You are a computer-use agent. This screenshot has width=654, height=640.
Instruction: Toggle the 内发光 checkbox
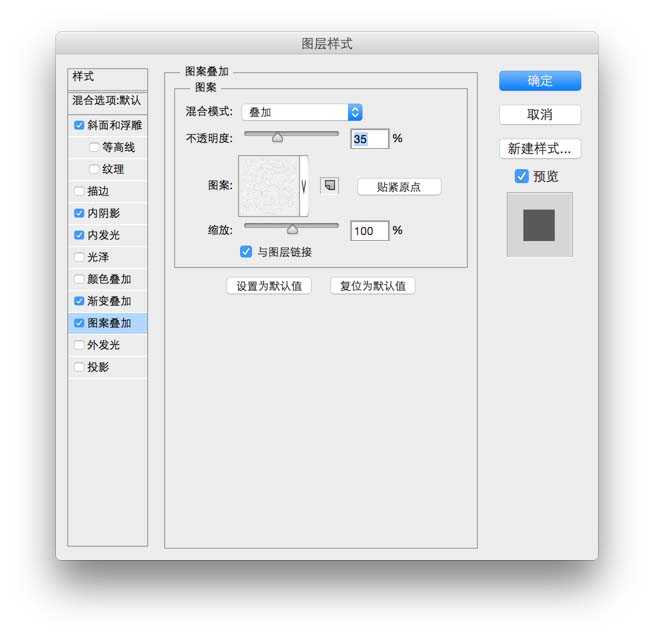click(x=79, y=235)
